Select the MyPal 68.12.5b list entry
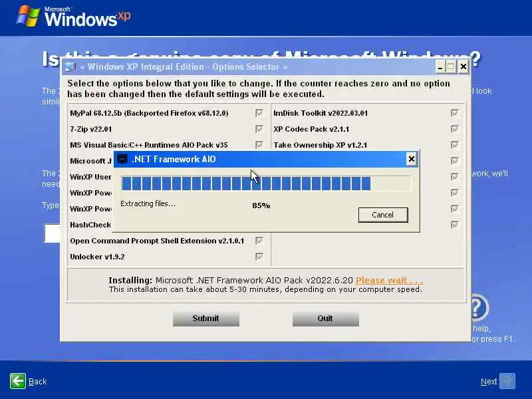 pyautogui.click(x=149, y=113)
